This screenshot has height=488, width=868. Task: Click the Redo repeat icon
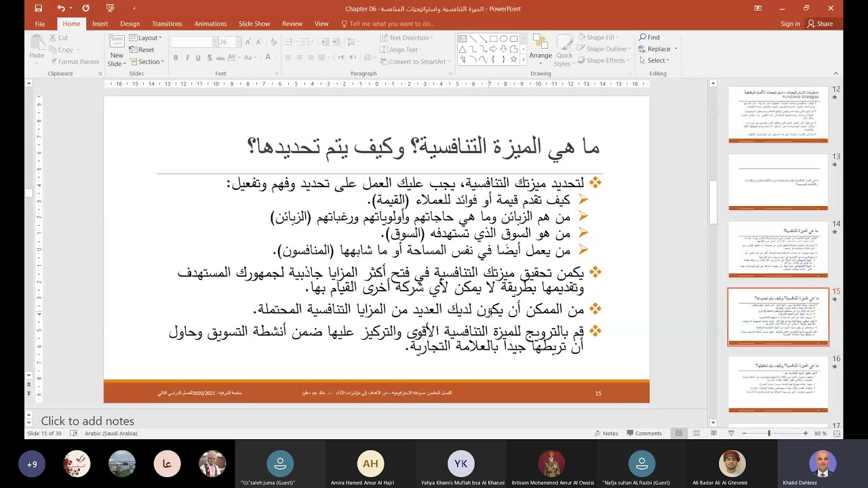pos(85,8)
